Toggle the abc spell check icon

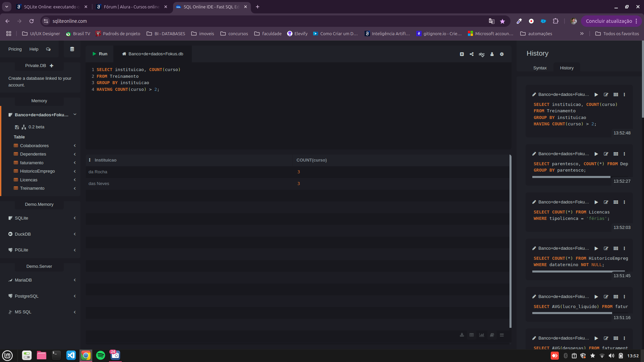[482, 54]
